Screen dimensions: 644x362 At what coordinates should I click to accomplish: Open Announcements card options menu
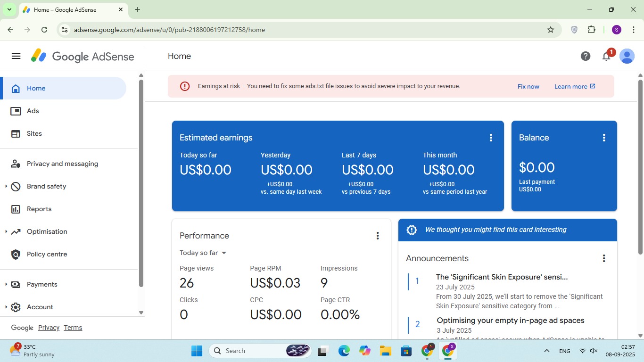[604, 258]
